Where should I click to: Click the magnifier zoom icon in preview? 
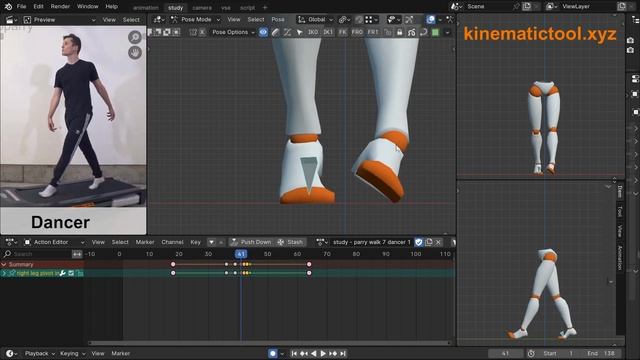pos(135,37)
